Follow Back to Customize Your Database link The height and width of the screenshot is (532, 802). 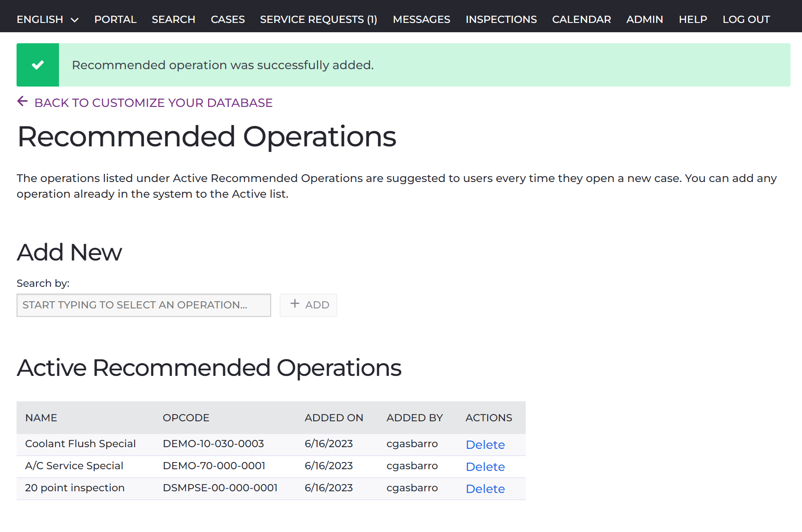point(153,103)
